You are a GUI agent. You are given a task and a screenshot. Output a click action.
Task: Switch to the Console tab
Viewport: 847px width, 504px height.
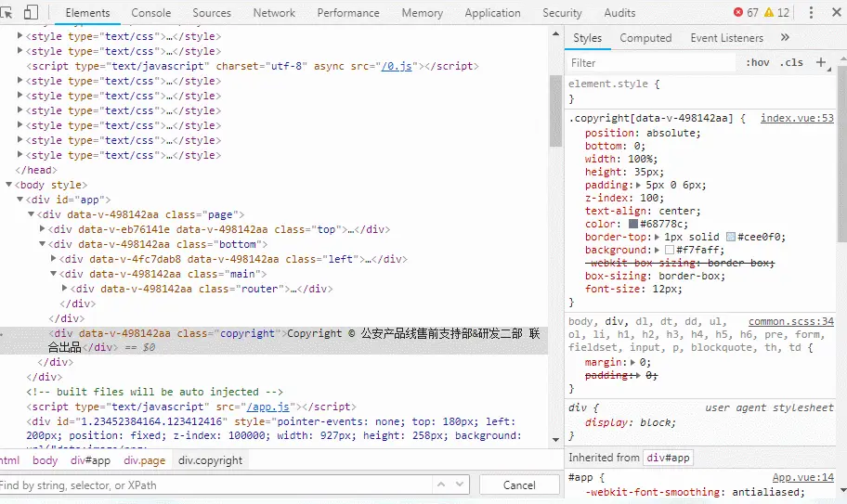[150, 12]
